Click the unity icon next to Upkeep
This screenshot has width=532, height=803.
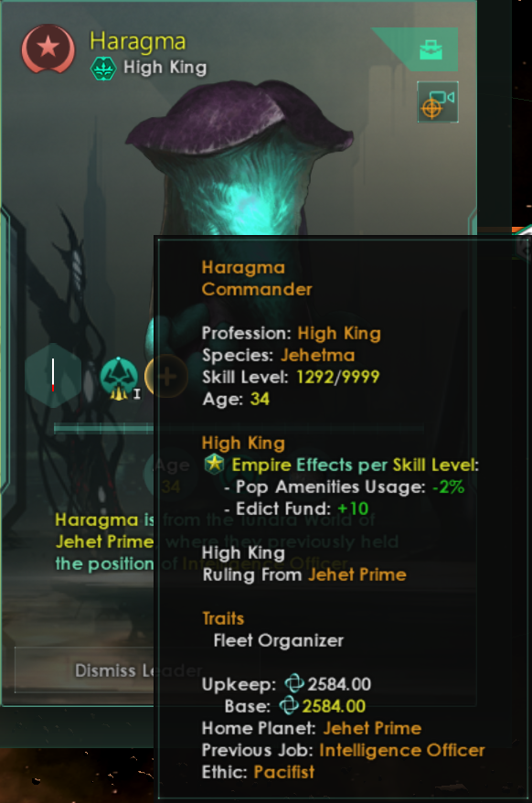click(x=294, y=684)
